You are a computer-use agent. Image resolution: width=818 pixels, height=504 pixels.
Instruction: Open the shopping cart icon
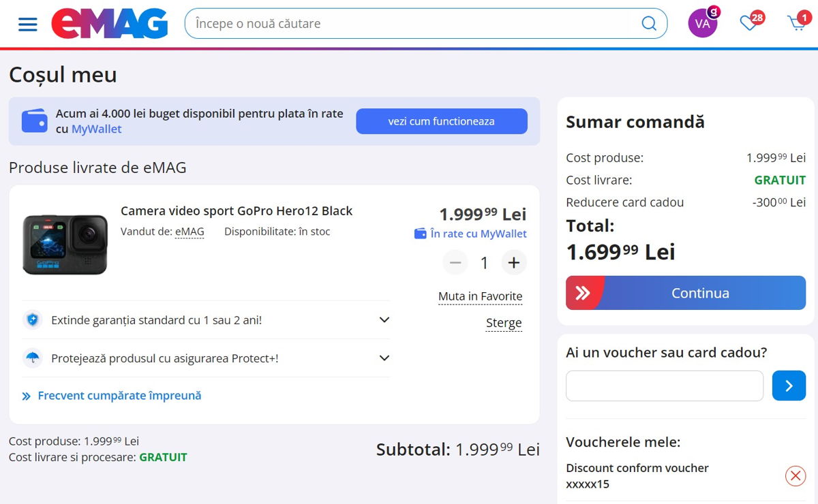point(796,24)
